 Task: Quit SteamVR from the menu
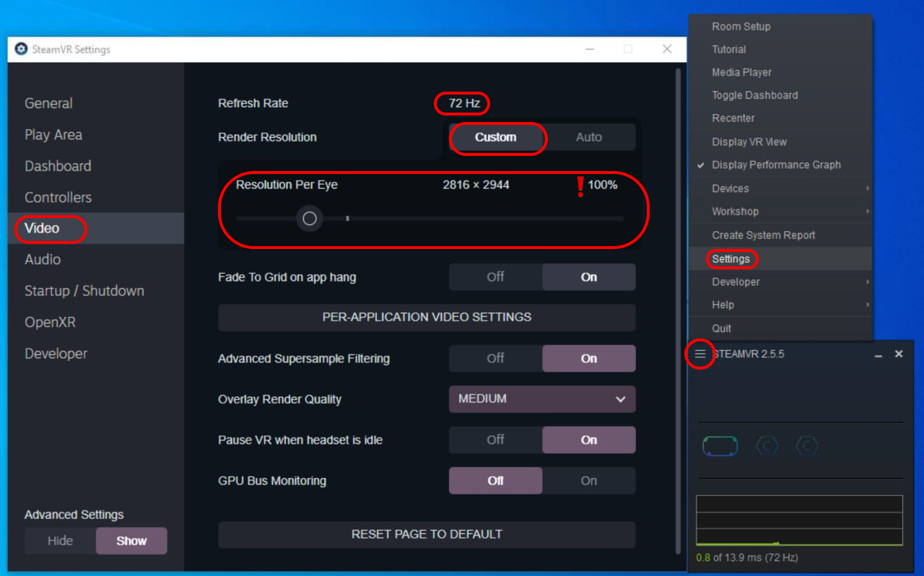780,328
